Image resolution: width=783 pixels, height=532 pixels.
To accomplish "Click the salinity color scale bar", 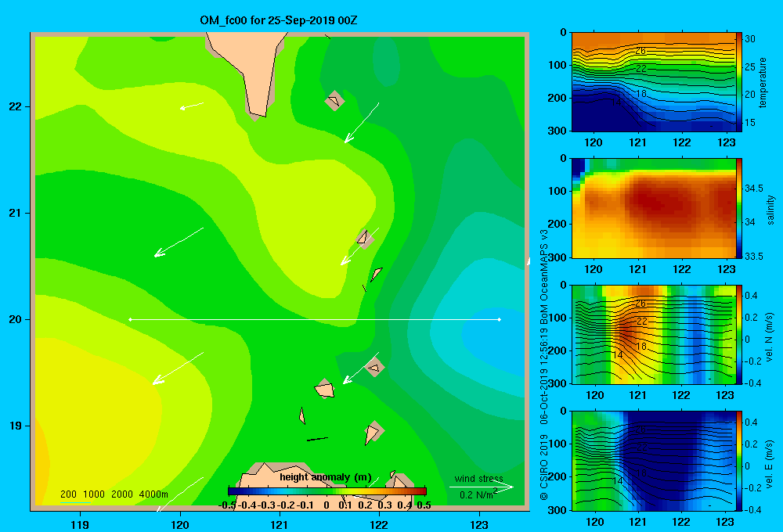I will point(739,208).
